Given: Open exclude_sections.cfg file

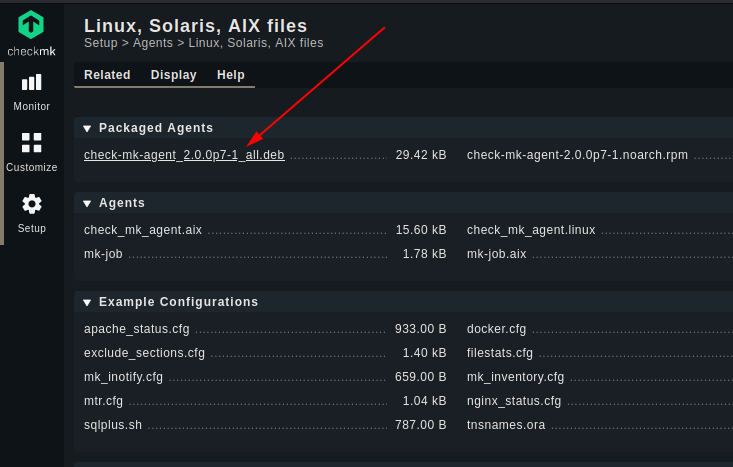Looking at the screenshot, I should click(x=144, y=353).
